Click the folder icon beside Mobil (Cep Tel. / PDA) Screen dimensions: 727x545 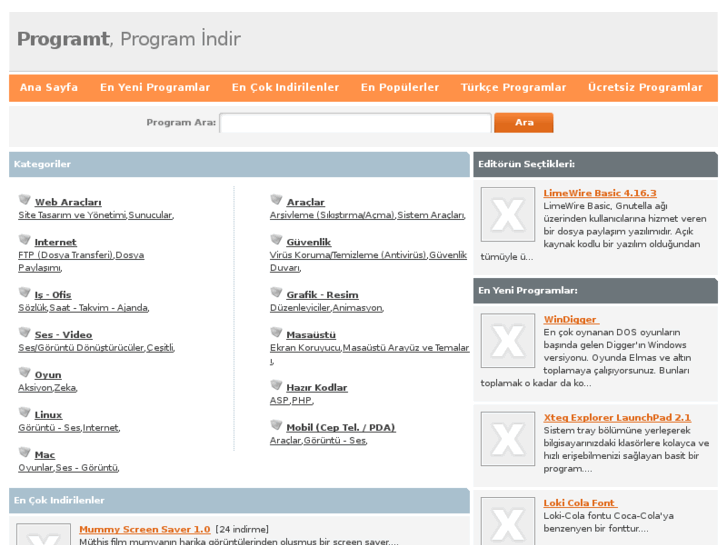pos(276,425)
